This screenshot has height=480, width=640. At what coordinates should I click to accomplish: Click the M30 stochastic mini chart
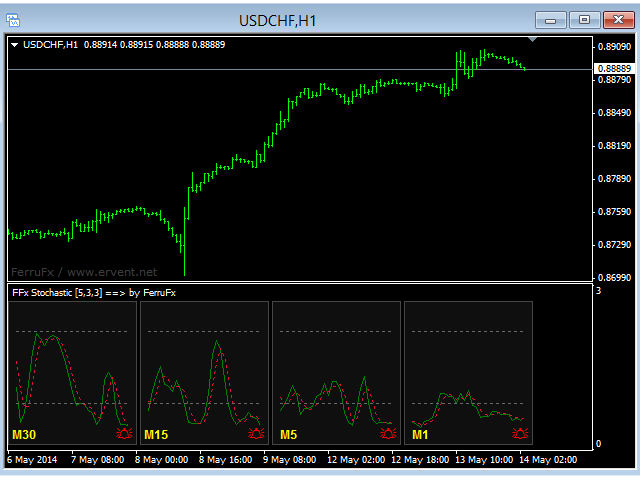coord(72,373)
